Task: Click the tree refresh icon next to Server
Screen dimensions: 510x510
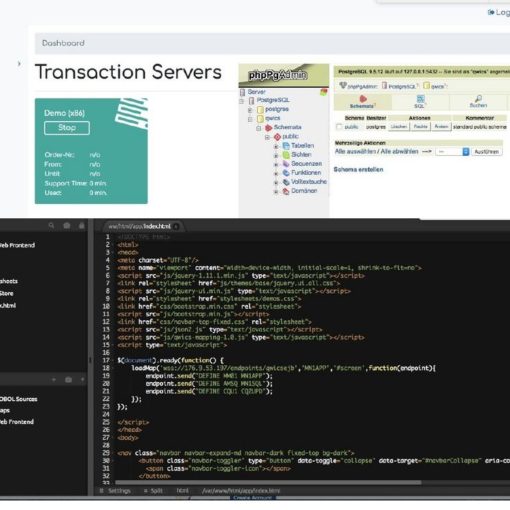Action: [x=323, y=92]
